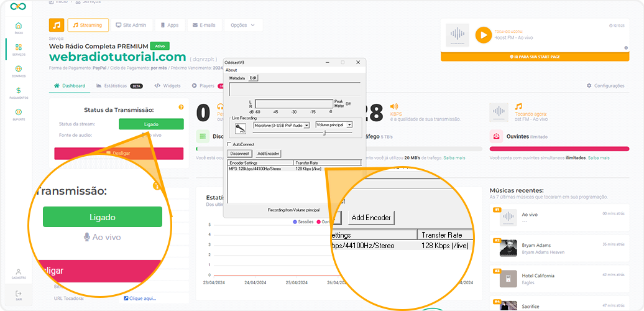The width and height of the screenshot is (644, 311).
Task: Select the Players tab
Action: pyautogui.click(x=207, y=86)
